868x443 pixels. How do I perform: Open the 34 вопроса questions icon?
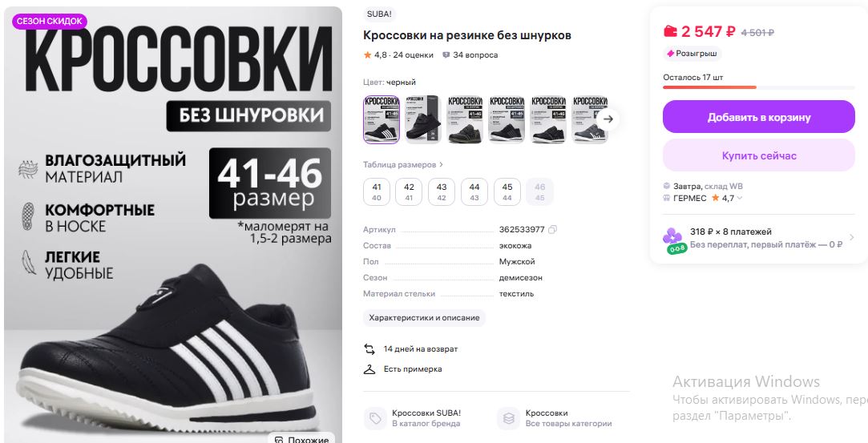(446, 55)
